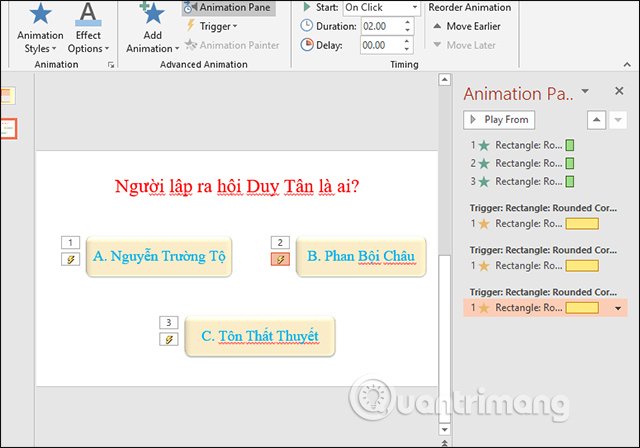640x448 pixels.
Task: Select the yellow-star entry under first Trigger
Action: [x=534, y=224]
